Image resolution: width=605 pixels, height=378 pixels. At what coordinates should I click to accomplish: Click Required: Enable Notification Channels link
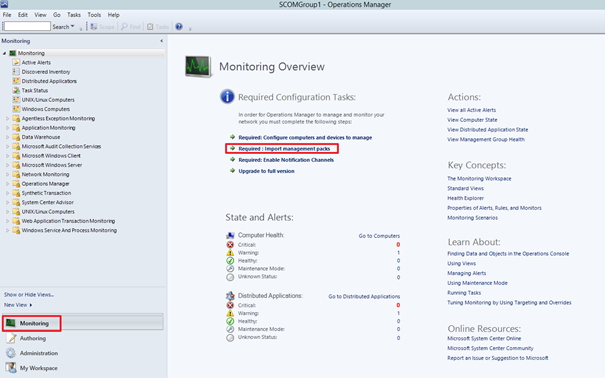pos(286,160)
